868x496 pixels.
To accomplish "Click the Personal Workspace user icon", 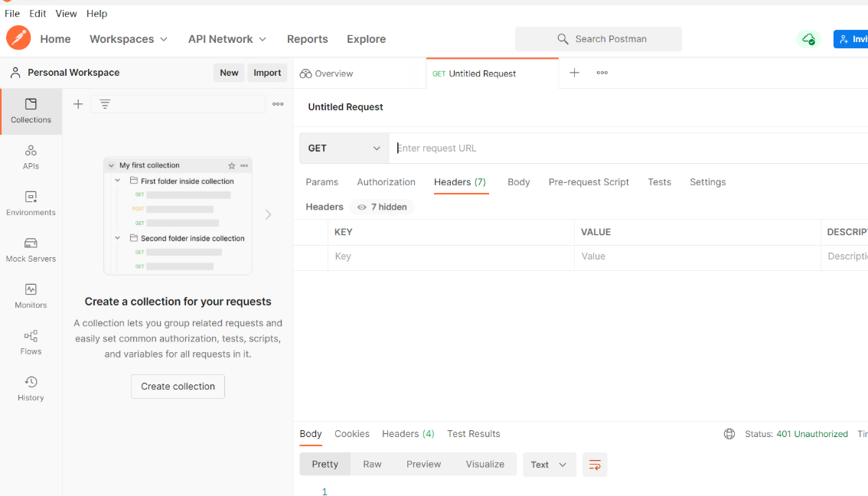I will [x=15, y=73].
